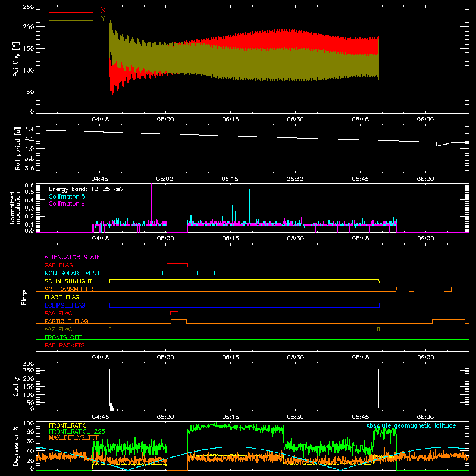476x476 pixels.
Task: Click the 'Roll period [s]' axis title
Action: click(18, 148)
